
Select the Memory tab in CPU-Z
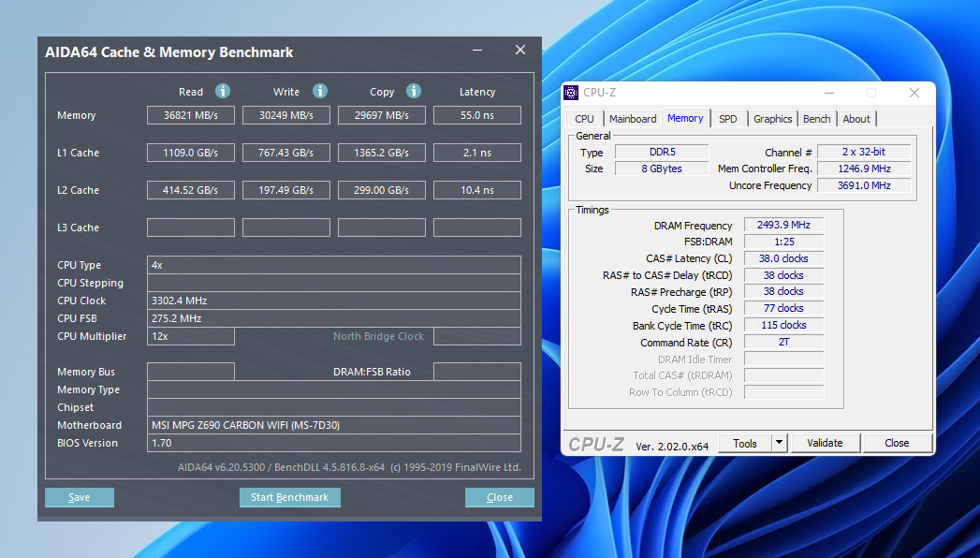coord(685,118)
